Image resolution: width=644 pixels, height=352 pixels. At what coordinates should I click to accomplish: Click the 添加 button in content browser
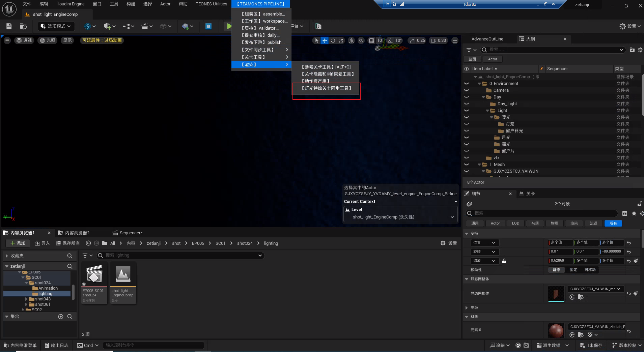(18, 243)
